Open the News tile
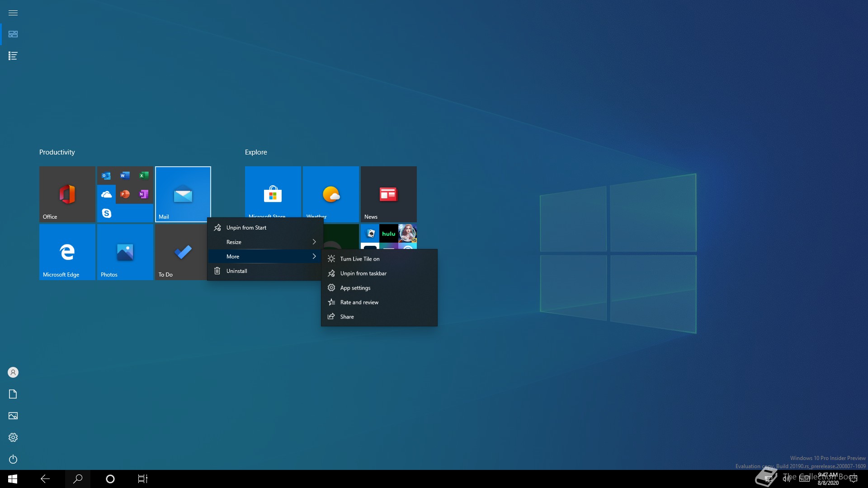Image resolution: width=868 pixels, height=488 pixels. [x=389, y=194]
